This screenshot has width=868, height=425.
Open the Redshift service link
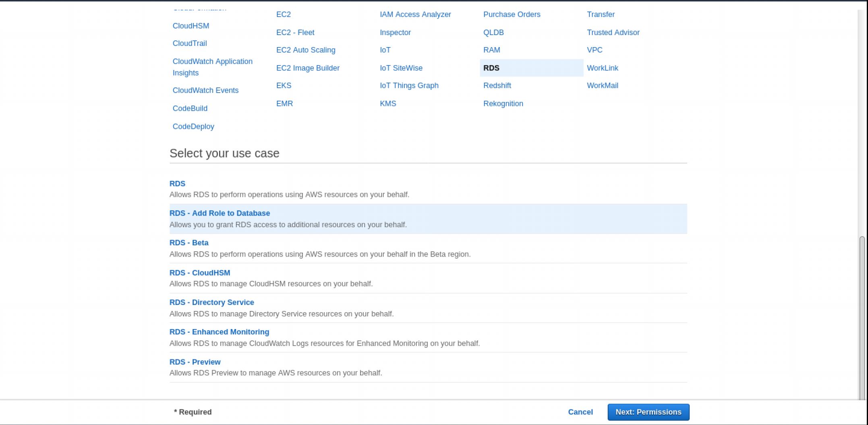tap(497, 85)
